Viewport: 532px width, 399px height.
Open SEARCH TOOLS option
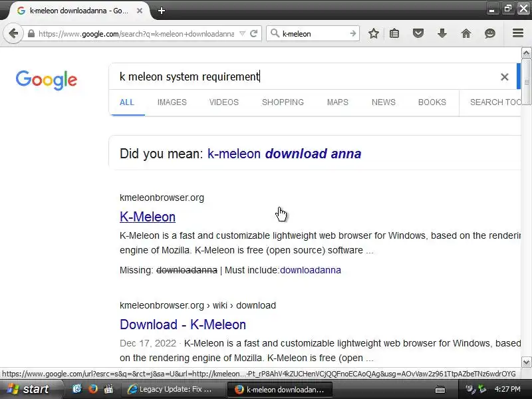pyautogui.click(x=495, y=102)
